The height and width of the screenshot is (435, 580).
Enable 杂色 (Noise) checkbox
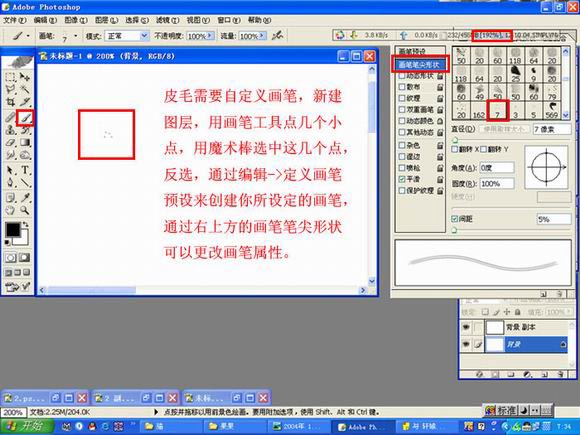(x=402, y=145)
